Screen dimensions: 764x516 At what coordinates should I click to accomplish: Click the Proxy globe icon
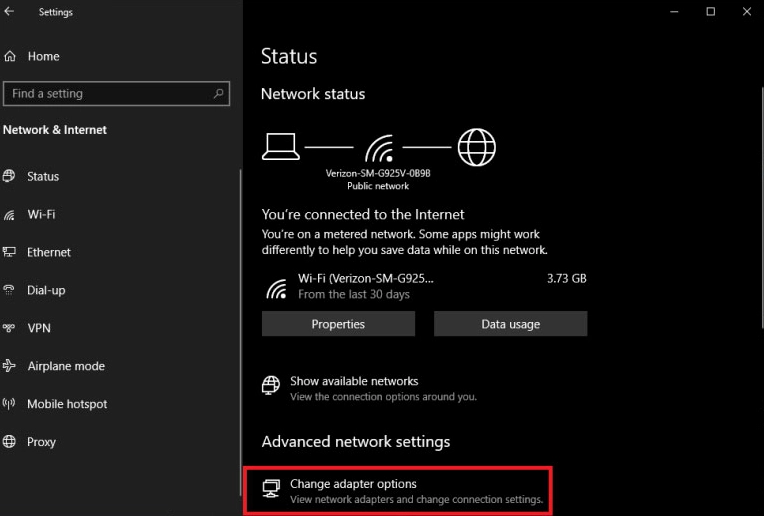[x=10, y=442]
